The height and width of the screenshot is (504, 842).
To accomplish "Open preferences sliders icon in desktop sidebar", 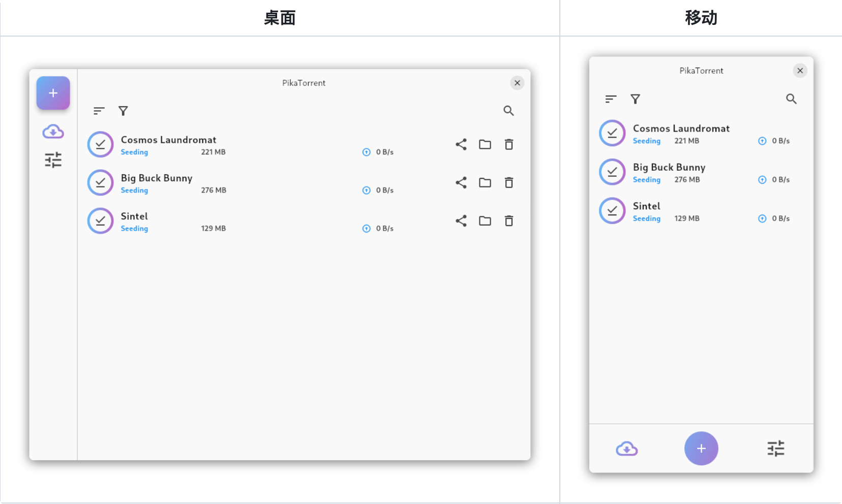I will tap(53, 160).
